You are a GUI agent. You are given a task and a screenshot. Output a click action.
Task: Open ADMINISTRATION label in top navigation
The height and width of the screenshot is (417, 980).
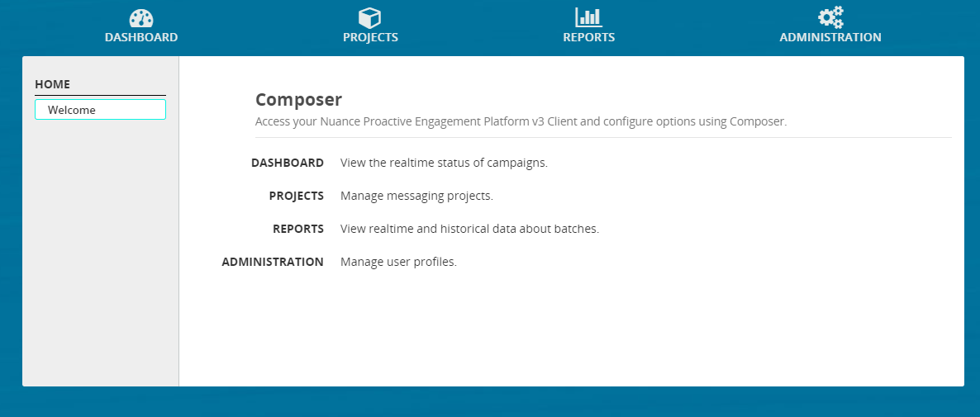pos(830,37)
